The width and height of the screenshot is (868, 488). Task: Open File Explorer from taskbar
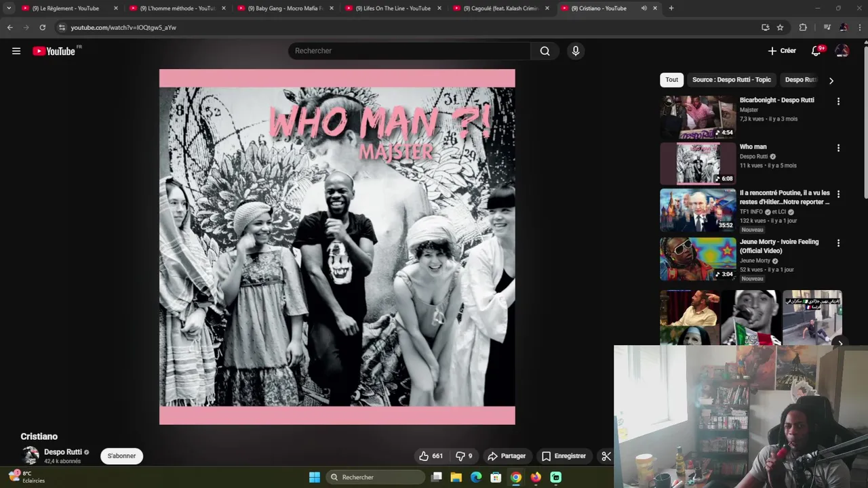pyautogui.click(x=456, y=477)
